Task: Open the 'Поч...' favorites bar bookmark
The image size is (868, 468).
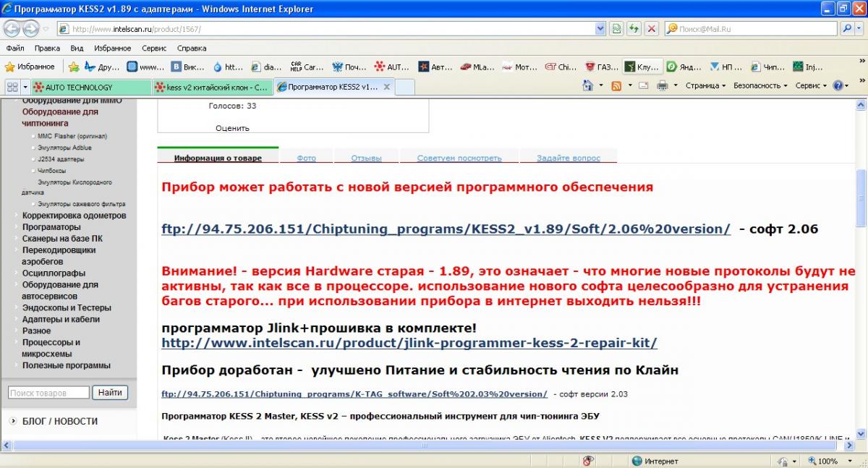Action: pos(349,67)
